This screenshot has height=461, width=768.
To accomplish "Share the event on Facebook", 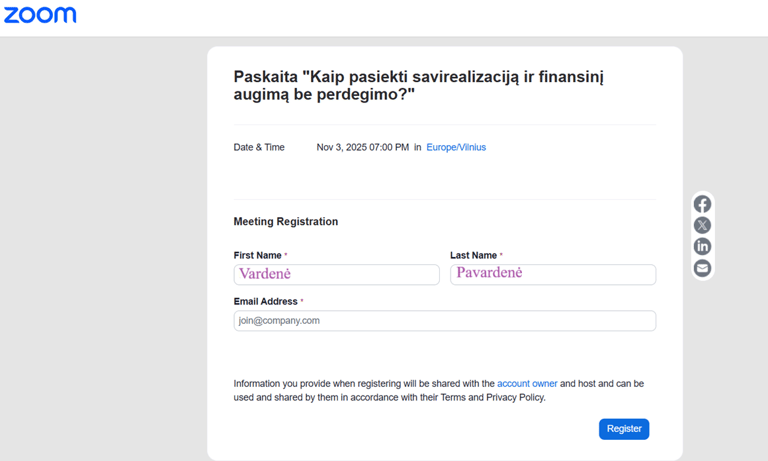I will 702,204.
